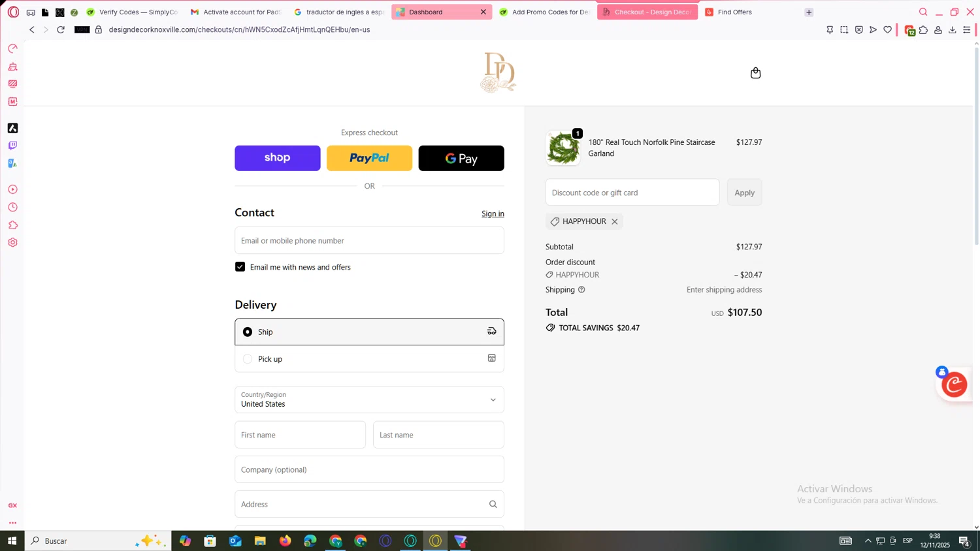The image size is (980, 551).
Task: Click the VPN badge in address bar
Action: (82, 29)
